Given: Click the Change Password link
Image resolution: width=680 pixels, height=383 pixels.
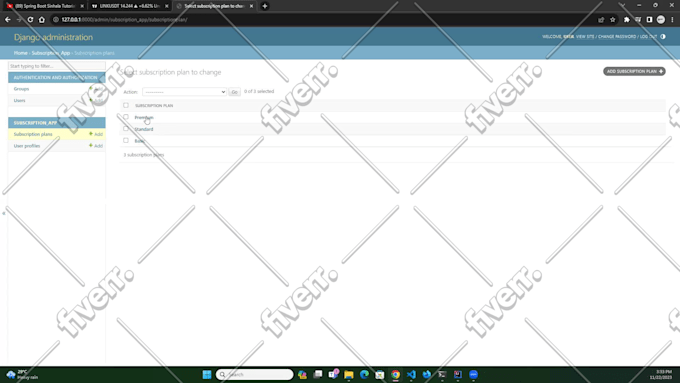Looking at the screenshot, I should (x=617, y=36).
